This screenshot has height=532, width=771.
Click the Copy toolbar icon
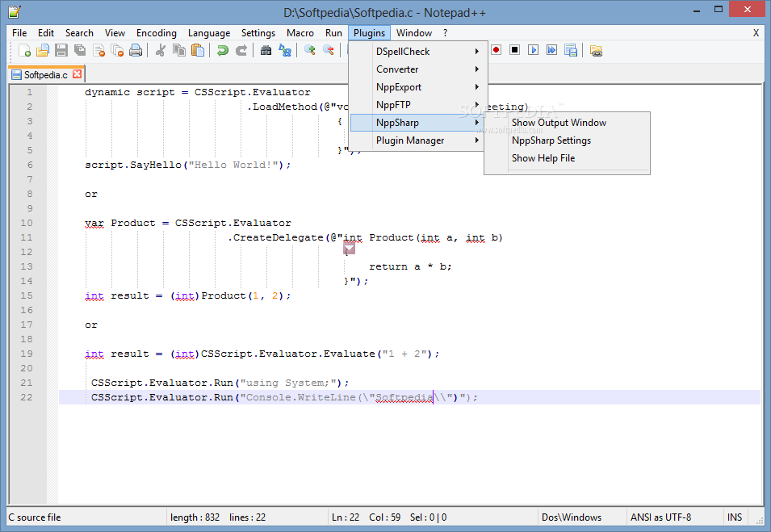(179, 50)
